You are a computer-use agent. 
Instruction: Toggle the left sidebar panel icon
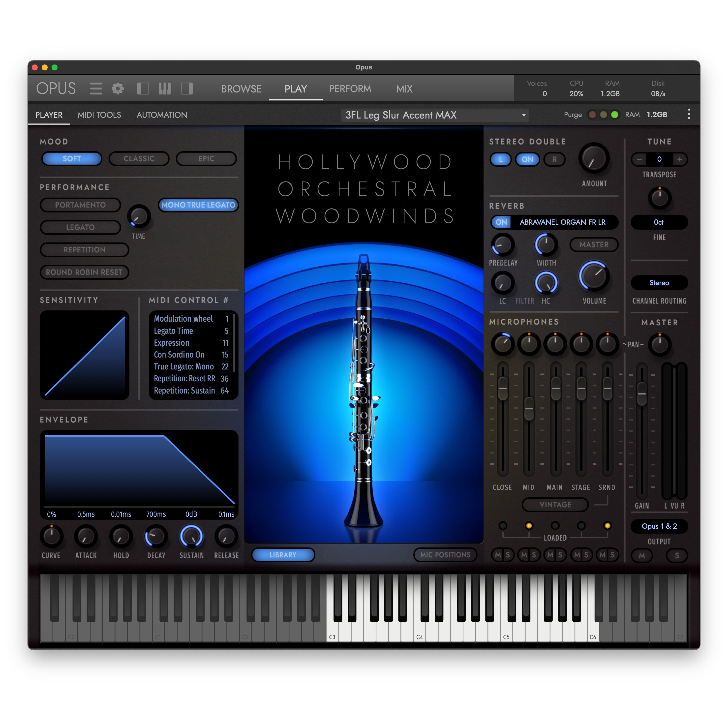tap(143, 89)
